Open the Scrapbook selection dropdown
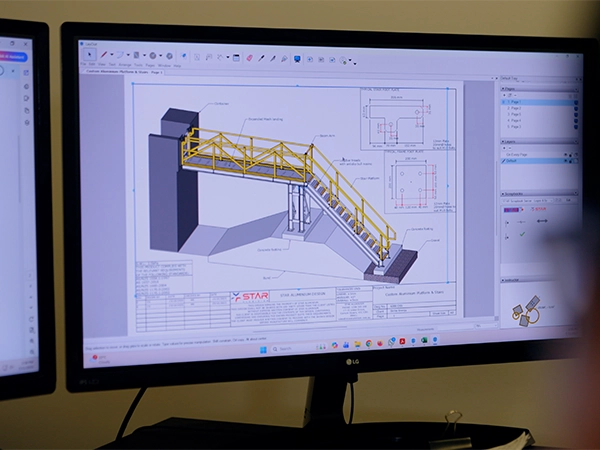The image size is (600, 450). tap(527, 200)
